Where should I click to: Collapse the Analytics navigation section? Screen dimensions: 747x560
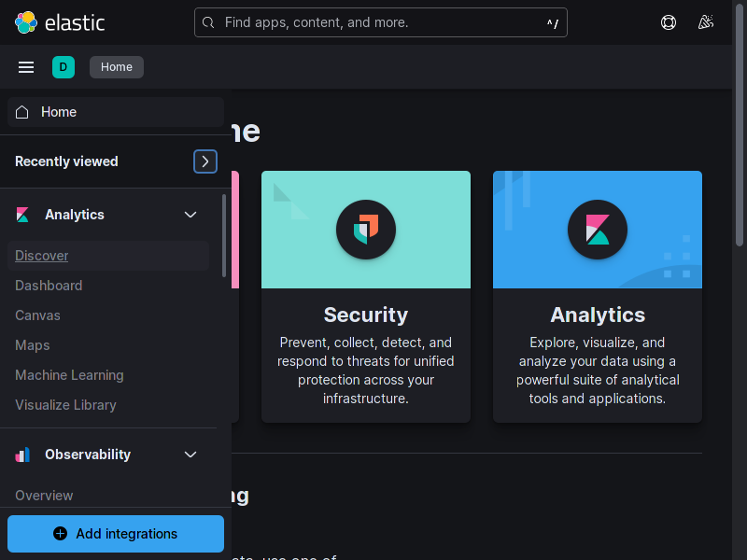tap(190, 214)
